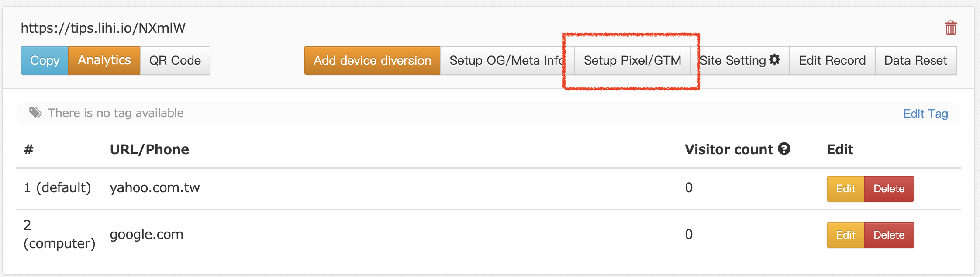The image size is (980, 277).
Task: Delete the yahoo.com.tw default entry
Action: point(889,189)
